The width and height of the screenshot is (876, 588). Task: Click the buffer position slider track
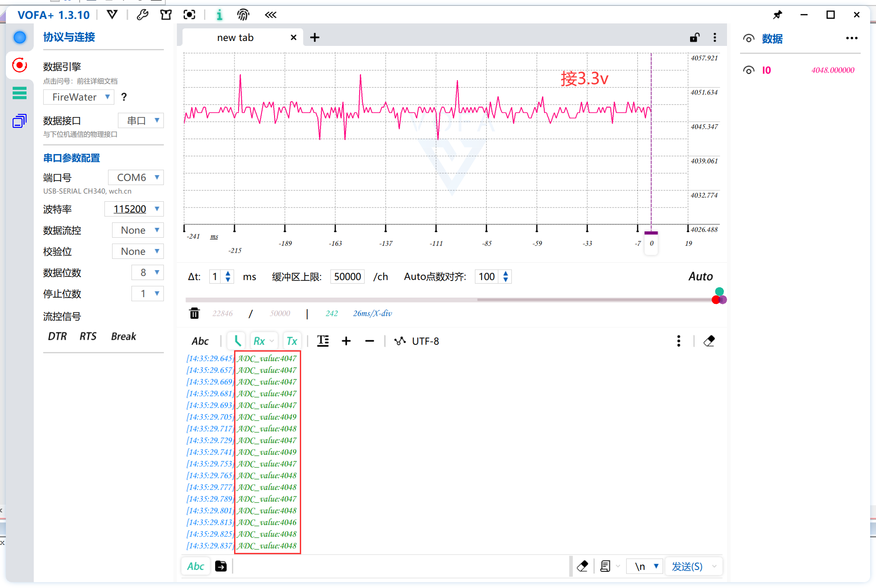coord(450,299)
